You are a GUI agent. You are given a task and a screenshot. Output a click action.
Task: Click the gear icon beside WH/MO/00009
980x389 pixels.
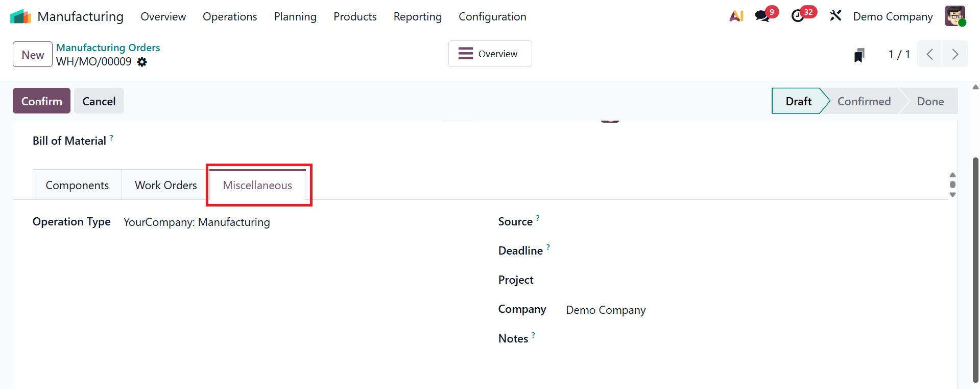[x=142, y=62]
